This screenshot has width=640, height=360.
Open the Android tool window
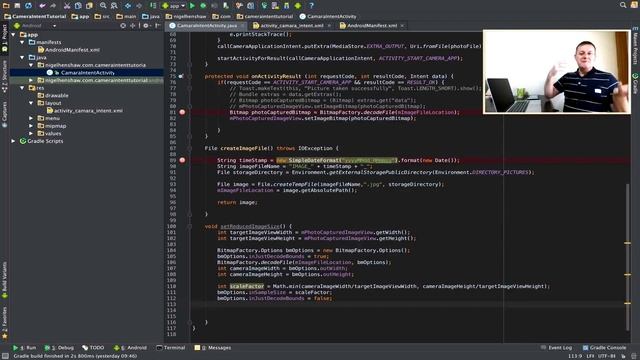[130, 348]
